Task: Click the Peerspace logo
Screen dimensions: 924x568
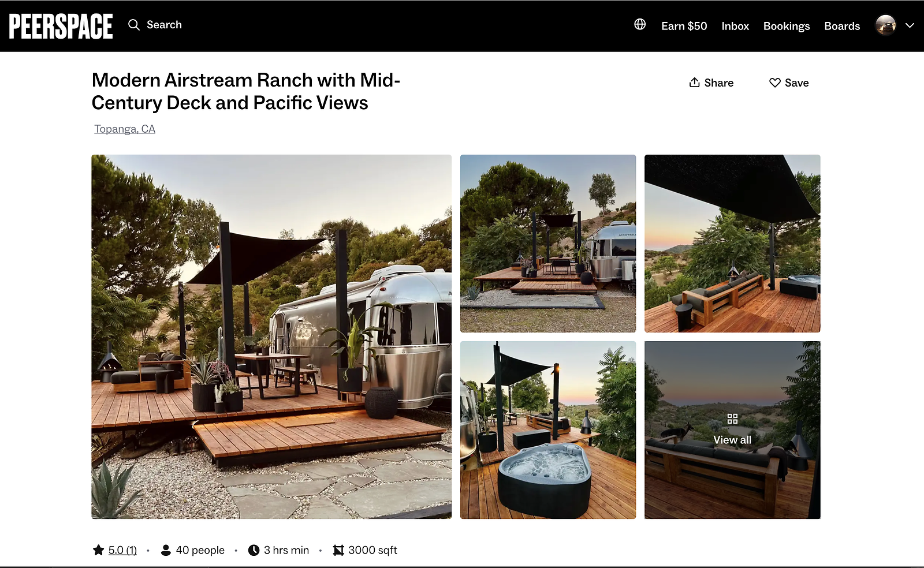Action: coord(61,26)
